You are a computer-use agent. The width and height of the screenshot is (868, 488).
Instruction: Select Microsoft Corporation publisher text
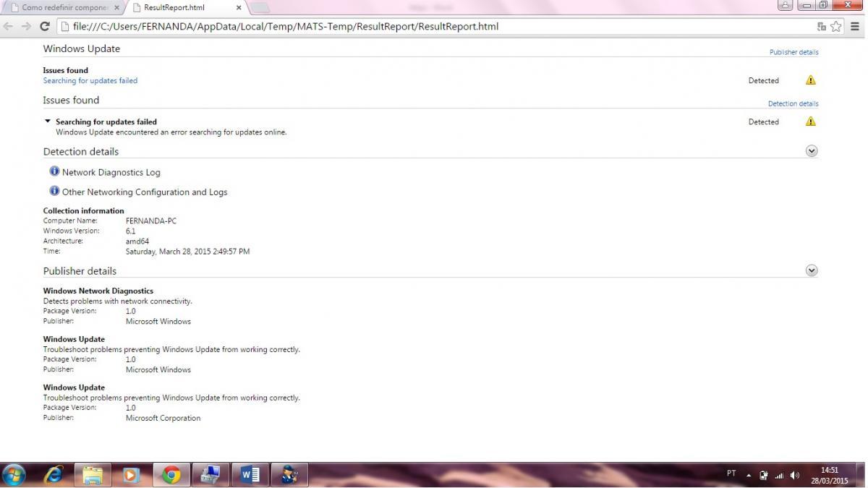(163, 418)
